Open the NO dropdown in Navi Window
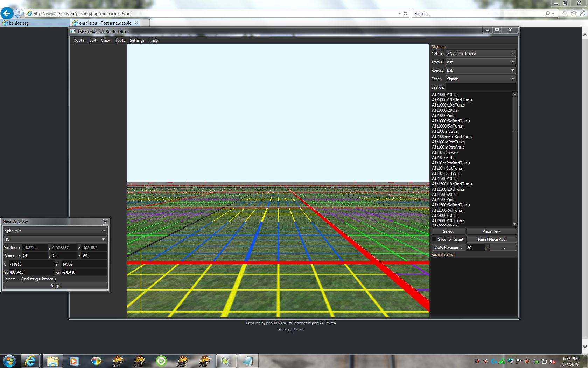This screenshot has width=588, height=368. click(x=55, y=239)
